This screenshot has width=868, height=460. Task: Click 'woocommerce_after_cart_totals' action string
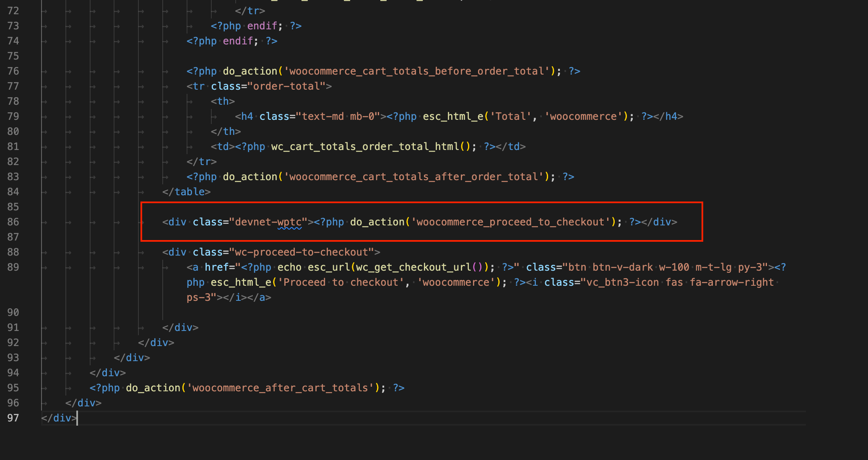280,388
